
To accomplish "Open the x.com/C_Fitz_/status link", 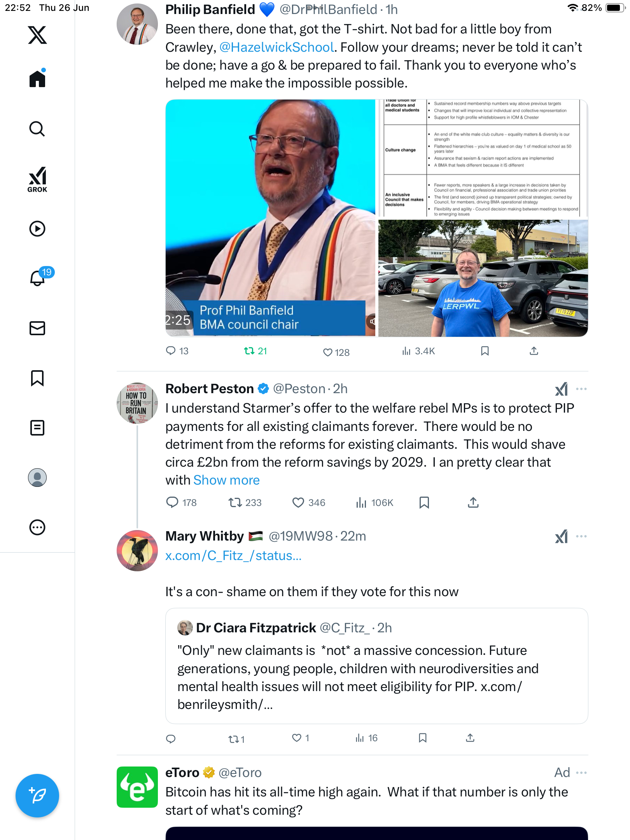I will point(233,556).
